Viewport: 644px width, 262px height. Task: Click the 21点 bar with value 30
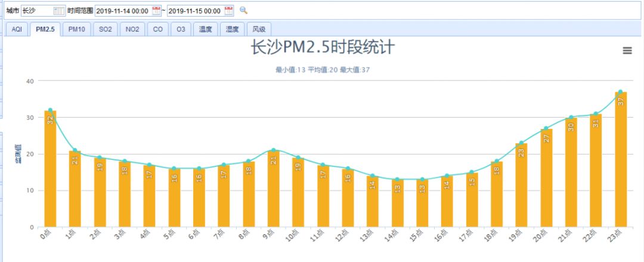click(571, 172)
